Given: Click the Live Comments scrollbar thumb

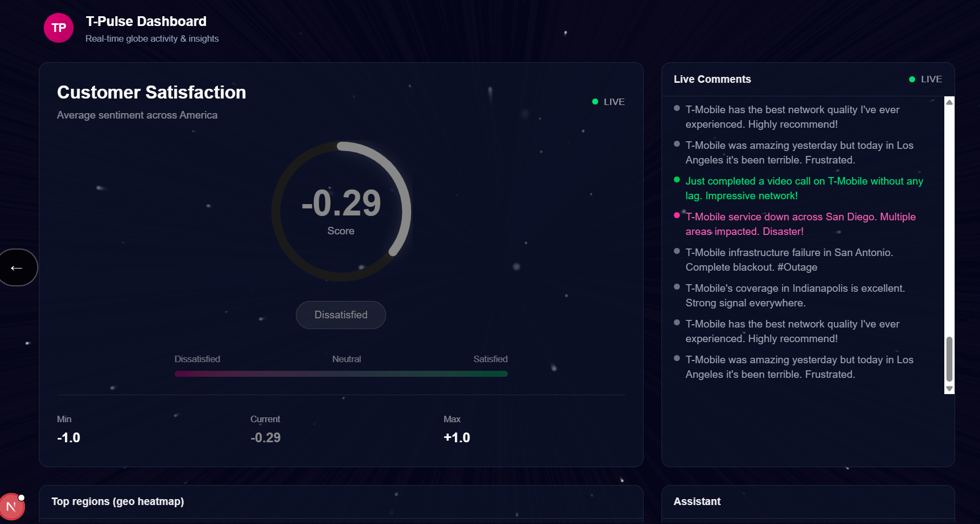Looking at the screenshot, I should [949, 359].
